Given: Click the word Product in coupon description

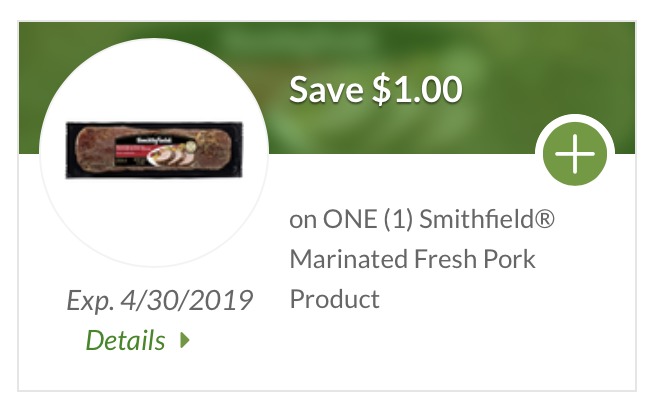Looking at the screenshot, I should 334,299.
